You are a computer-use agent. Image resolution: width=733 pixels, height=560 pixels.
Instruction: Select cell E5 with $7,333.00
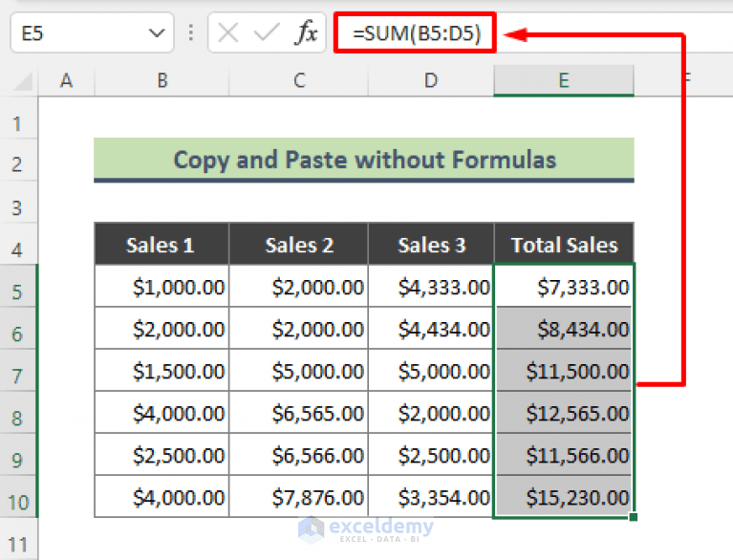pyautogui.click(x=564, y=286)
